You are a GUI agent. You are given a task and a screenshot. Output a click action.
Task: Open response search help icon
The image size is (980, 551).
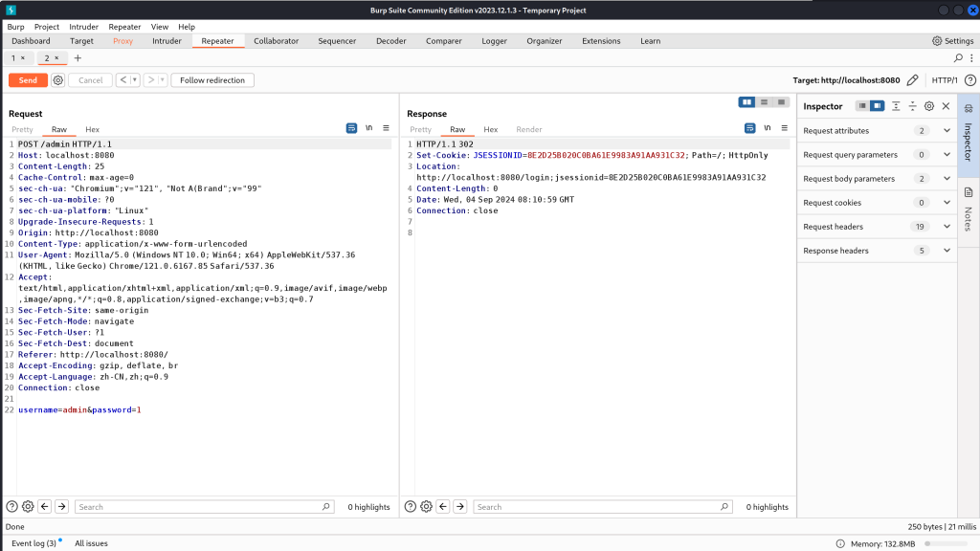point(410,507)
